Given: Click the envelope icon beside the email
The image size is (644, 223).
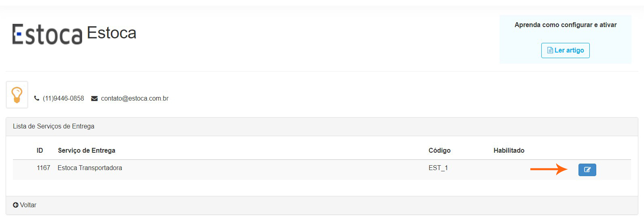Looking at the screenshot, I should pyautogui.click(x=94, y=99).
